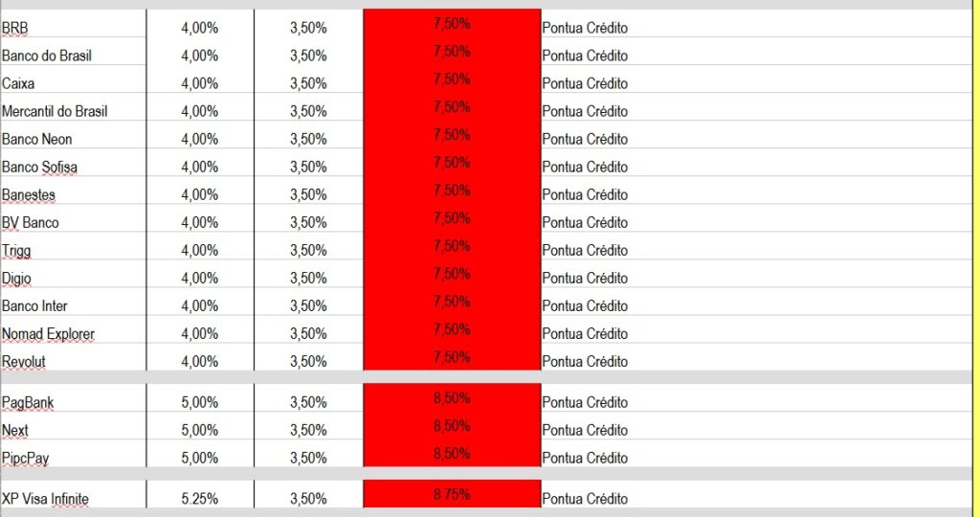Click the red 8,50% cell for PipcPay
Viewport: 980px width, 517px height.
452,456
